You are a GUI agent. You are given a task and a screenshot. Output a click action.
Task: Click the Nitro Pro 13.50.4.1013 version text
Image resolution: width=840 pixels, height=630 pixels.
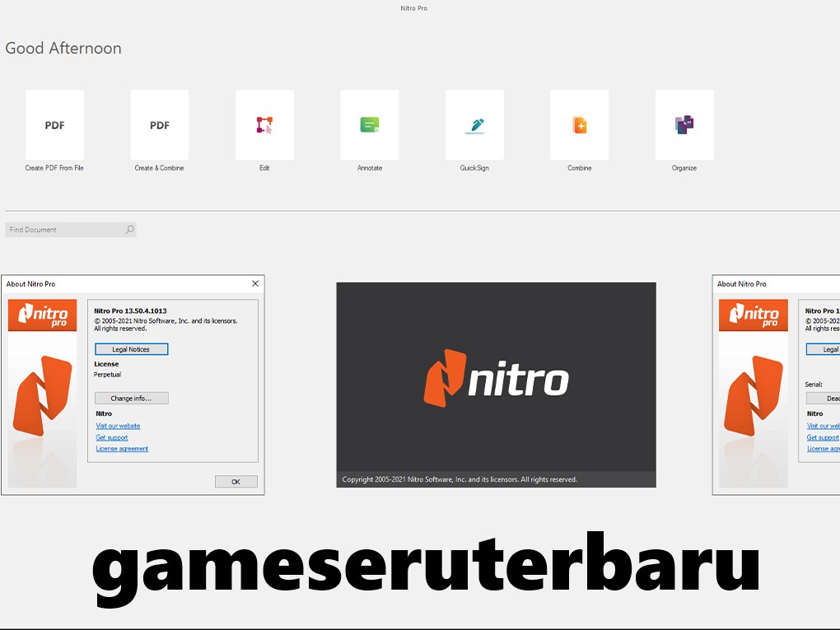(130, 310)
